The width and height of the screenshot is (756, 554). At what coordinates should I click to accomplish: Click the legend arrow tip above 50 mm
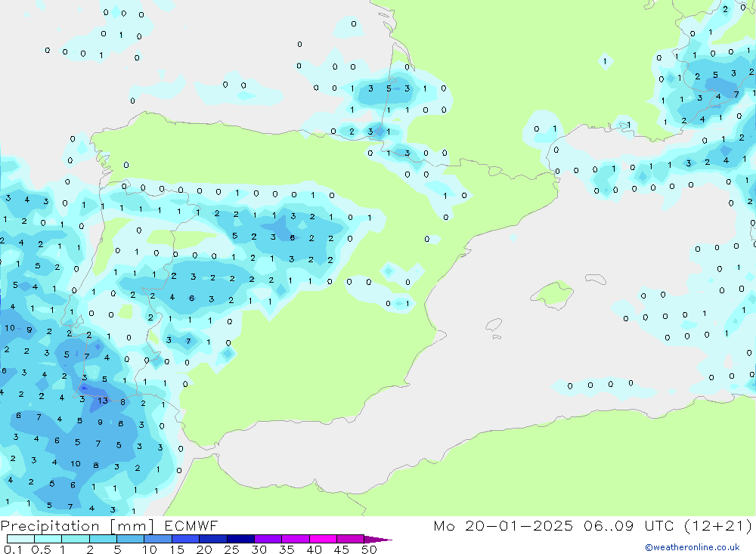coord(378,539)
